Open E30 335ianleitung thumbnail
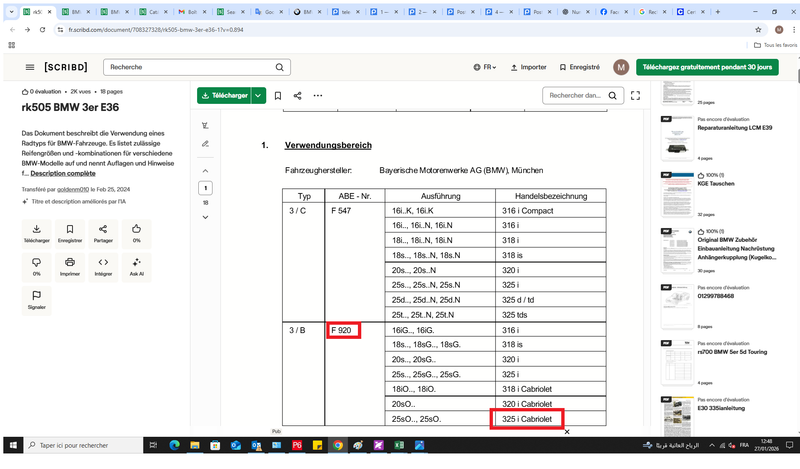This screenshot has height=469, width=800. click(677, 414)
